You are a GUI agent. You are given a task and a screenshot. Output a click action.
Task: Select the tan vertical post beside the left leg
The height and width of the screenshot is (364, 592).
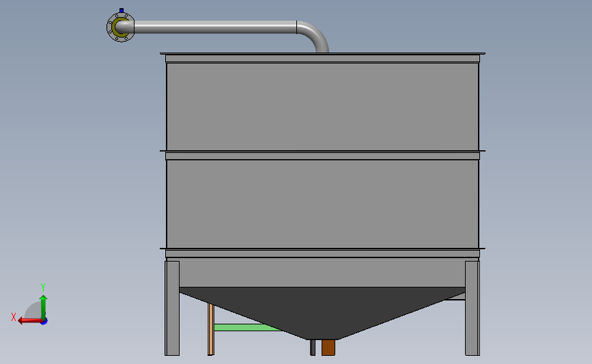click(x=211, y=329)
